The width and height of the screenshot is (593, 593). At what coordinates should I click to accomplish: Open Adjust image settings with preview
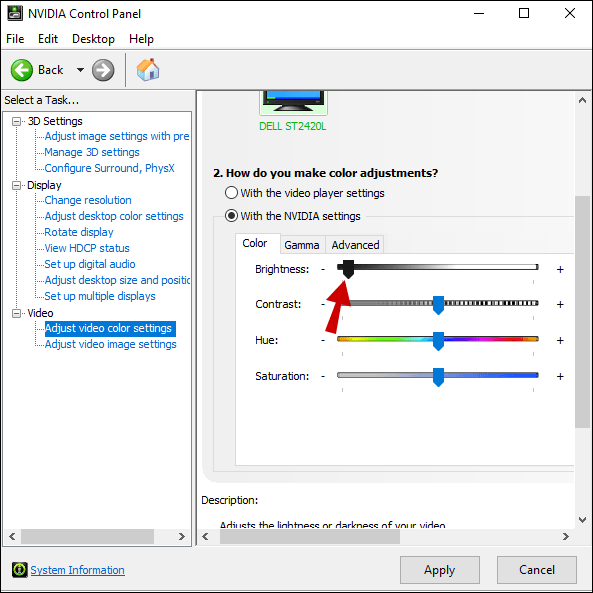117,136
